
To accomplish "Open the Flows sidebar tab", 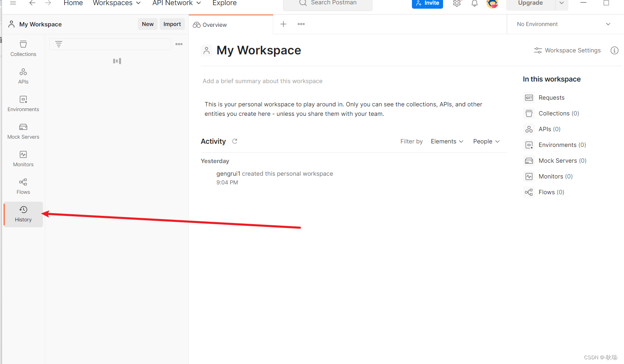I will pyautogui.click(x=23, y=186).
